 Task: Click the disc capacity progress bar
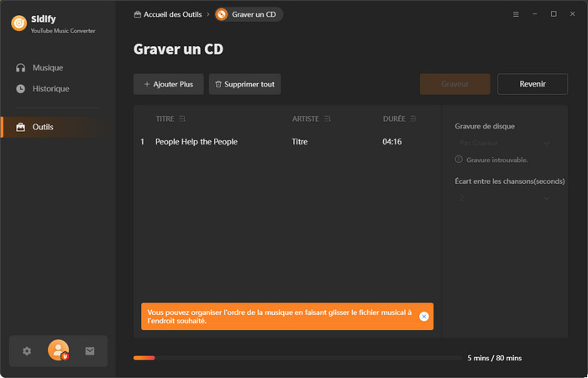pos(294,358)
